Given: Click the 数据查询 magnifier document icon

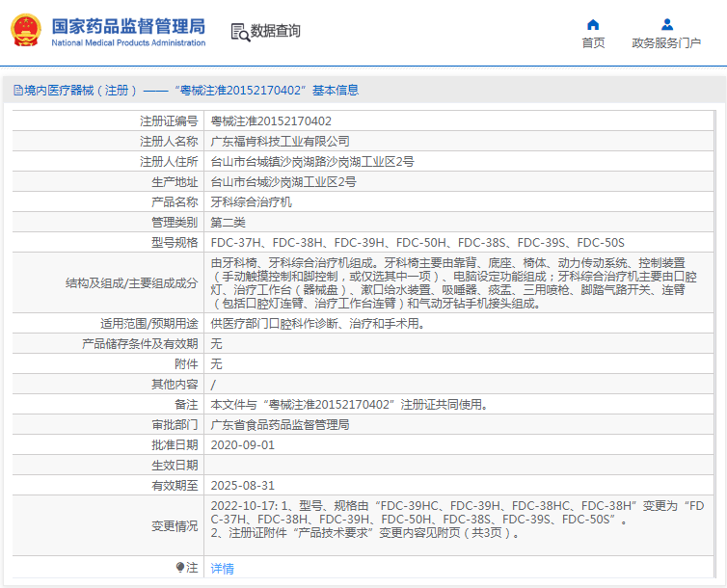Looking at the screenshot, I should [x=239, y=32].
